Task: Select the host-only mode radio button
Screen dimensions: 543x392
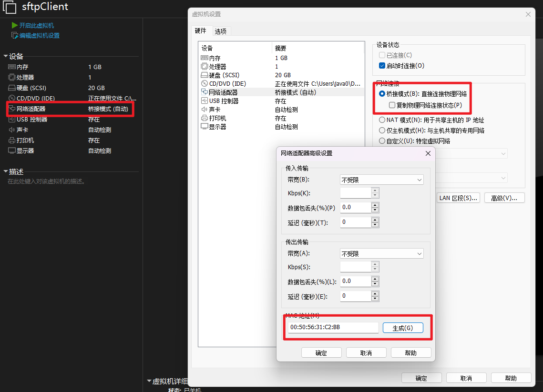Action: 382,131
